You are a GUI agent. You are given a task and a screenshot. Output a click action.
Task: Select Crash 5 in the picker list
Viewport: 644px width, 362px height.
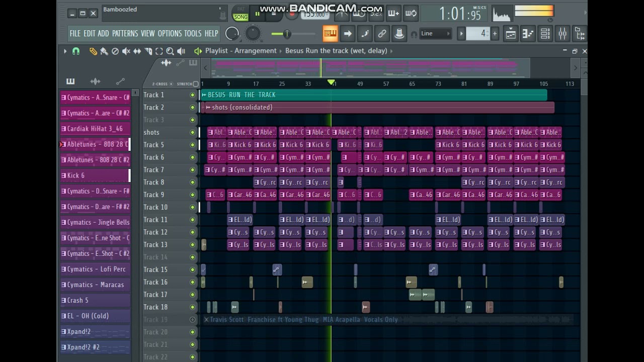(95, 300)
